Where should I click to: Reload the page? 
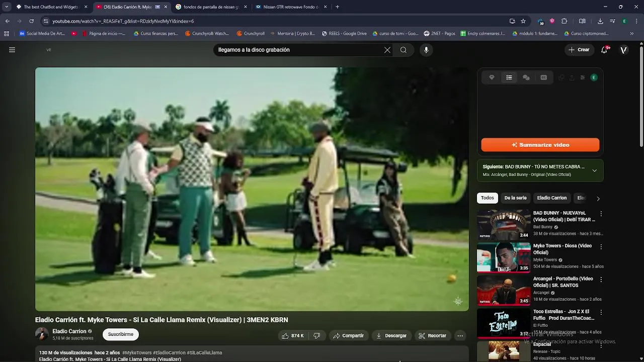[31, 21]
